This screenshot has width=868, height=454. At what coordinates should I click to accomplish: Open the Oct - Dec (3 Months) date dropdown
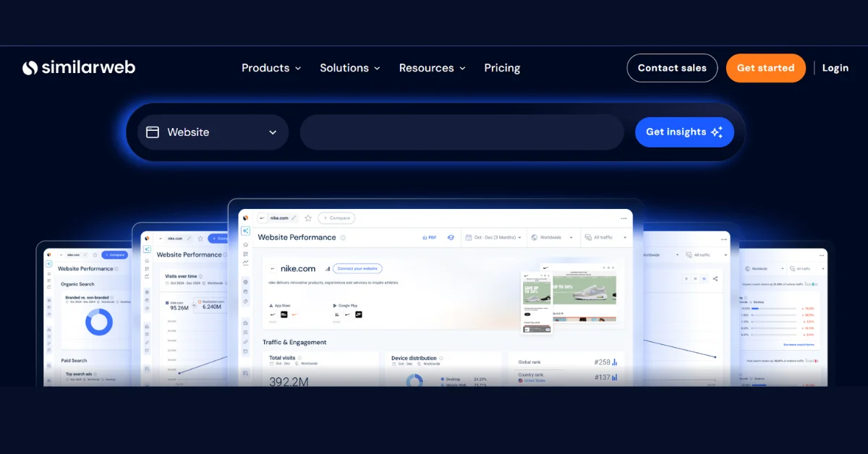click(x=493, y=237)
